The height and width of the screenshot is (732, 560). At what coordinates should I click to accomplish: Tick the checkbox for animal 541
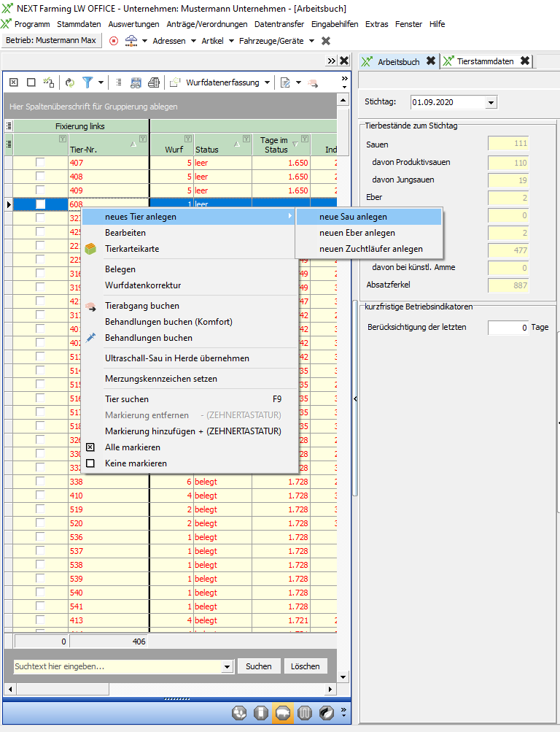[x=41, y=606]
